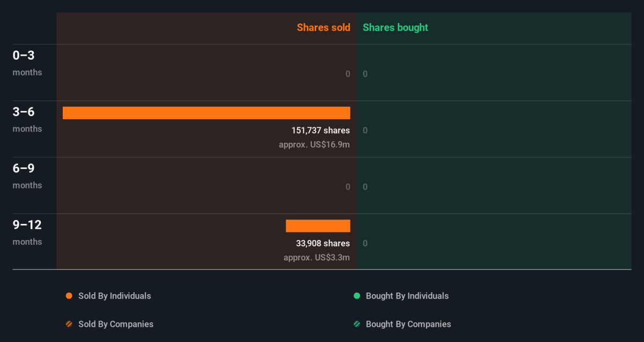
Task: Click striped green icon for Bought By Companies
Action: click(x=357, y=324)
